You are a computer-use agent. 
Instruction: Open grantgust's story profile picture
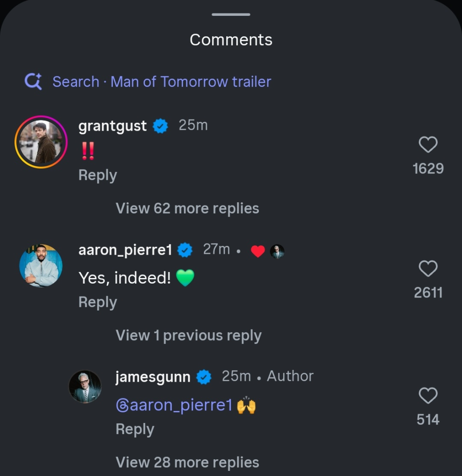(x=41, y=142)
